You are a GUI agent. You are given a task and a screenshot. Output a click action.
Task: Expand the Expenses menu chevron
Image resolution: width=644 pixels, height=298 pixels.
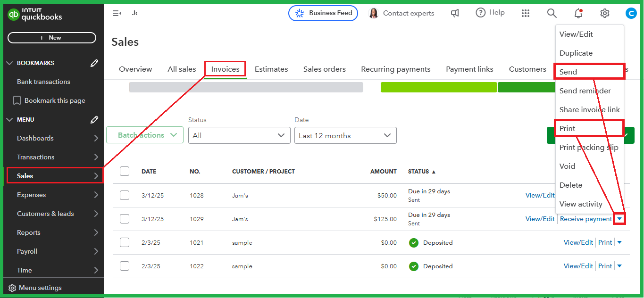coord(96,195)
